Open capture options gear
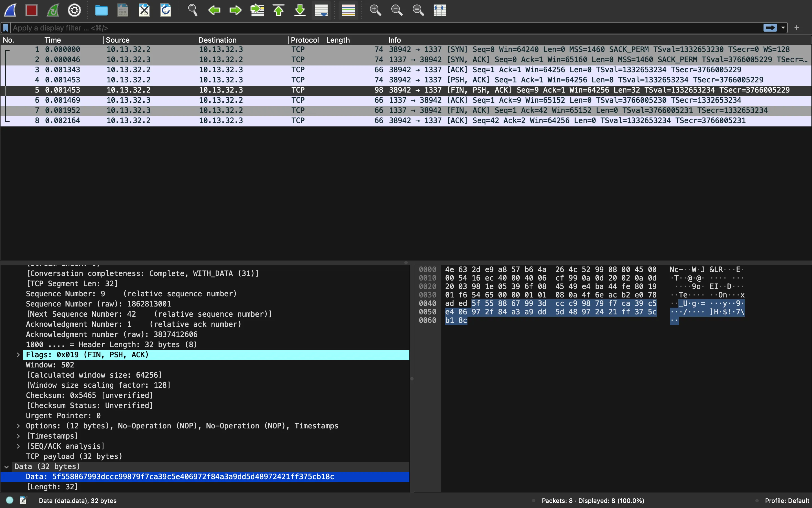Screen dimensions: 812x508 pos(74,10)
